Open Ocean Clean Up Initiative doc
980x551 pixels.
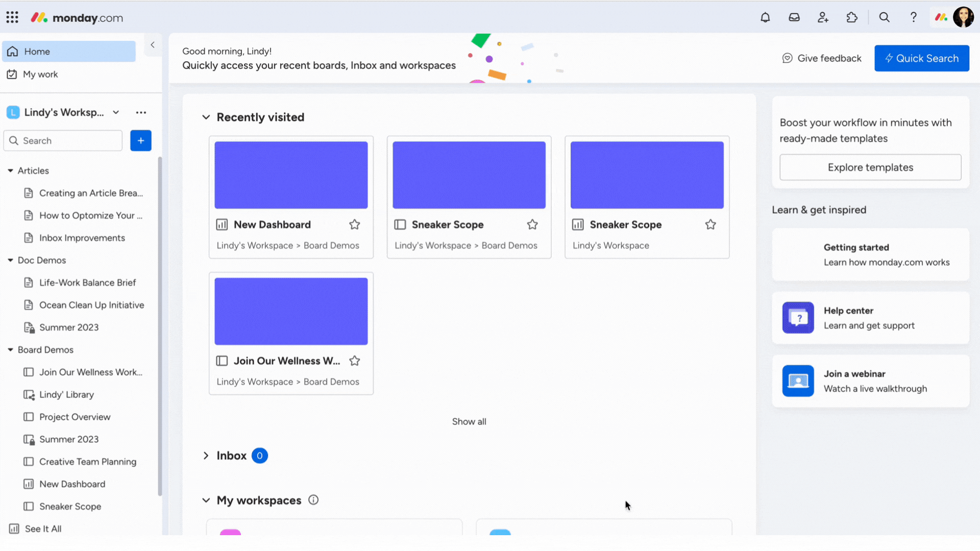point(84,305)
